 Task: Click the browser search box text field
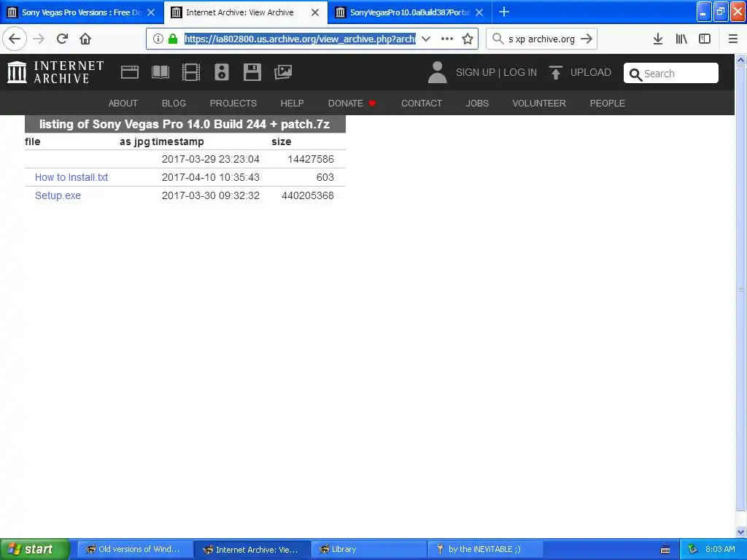[x=542, y=39]
